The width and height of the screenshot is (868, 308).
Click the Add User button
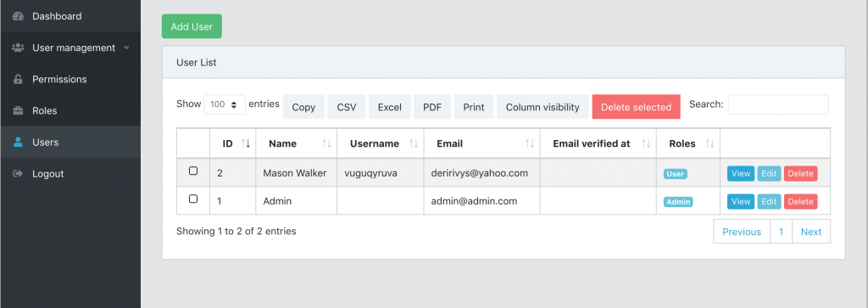click(192, 26)
